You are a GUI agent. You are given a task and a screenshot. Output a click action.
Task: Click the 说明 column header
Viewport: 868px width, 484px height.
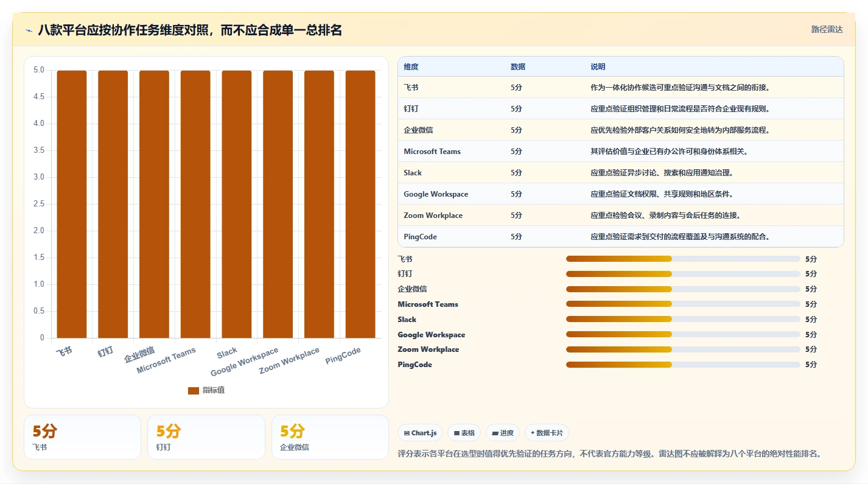598,67
